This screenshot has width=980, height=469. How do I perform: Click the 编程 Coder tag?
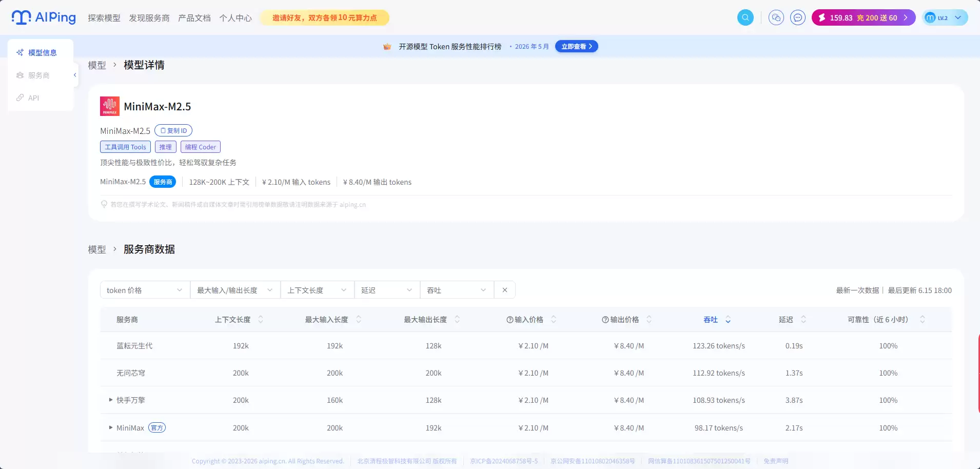tap(201, 147)
